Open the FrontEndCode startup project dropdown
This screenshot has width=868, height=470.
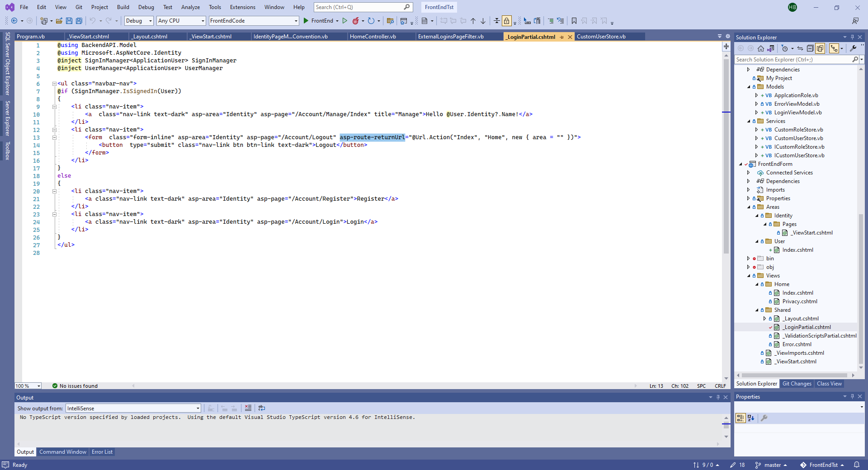click(254, 21)
